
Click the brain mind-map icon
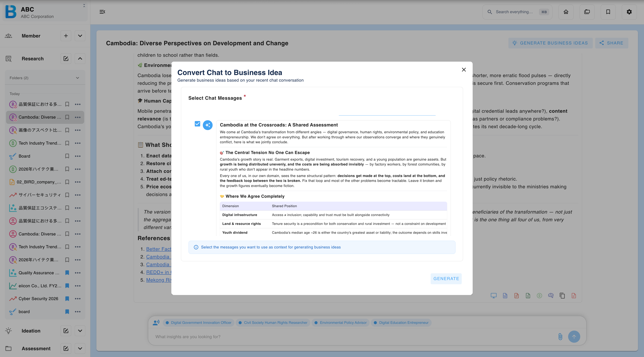click(551, 296)
